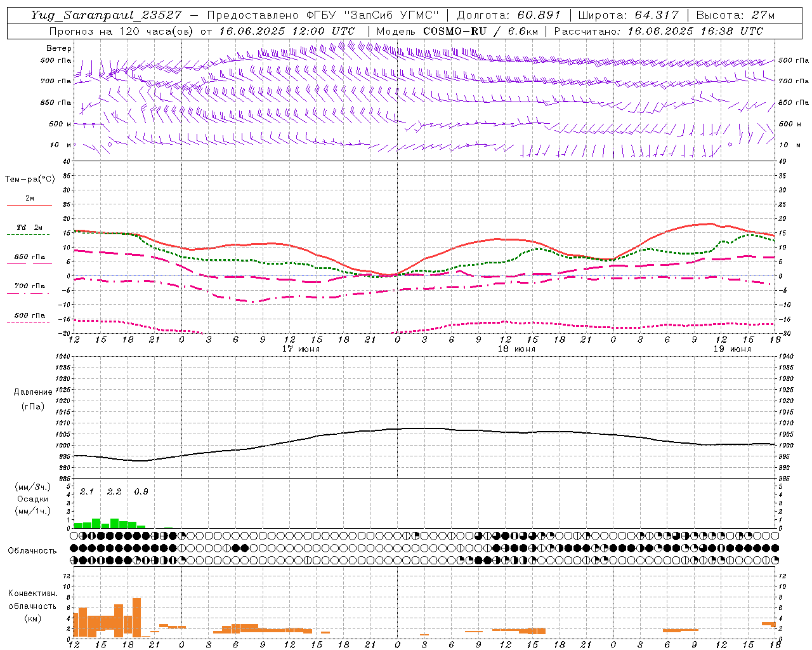Select the forecast start time 16.06.2025 12:00 UTC
The image size is (812, 650).
point(287,31)
